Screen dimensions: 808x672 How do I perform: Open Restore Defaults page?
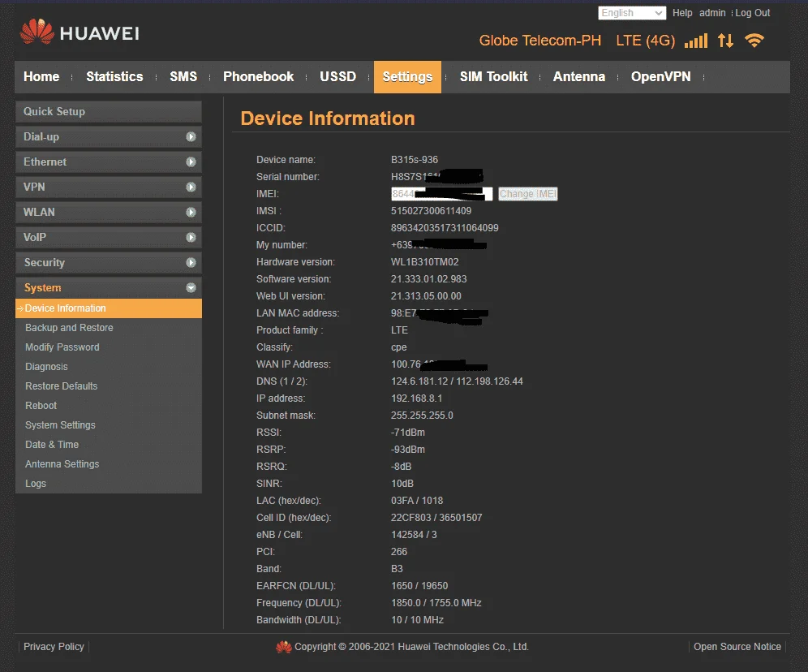click(x=62, y=386)
